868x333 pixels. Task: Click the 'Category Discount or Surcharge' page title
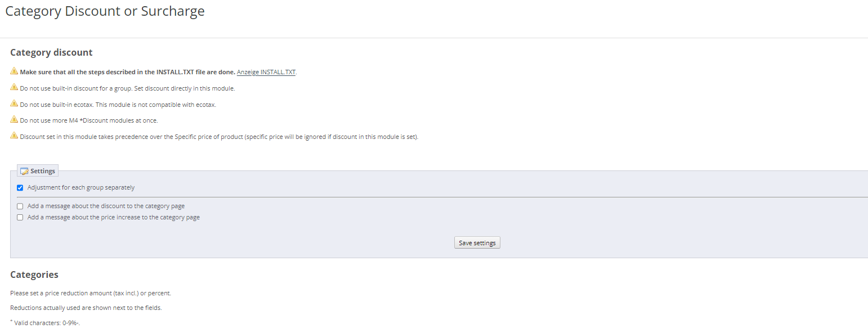click(x=105, y=11)
